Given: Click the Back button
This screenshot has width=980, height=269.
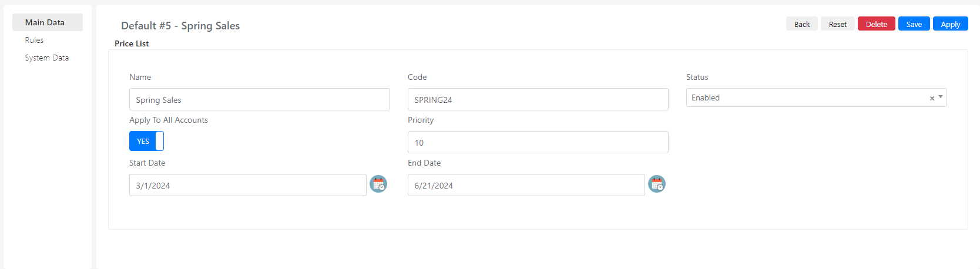Looking at the screenshot, I should click(802, 24).
